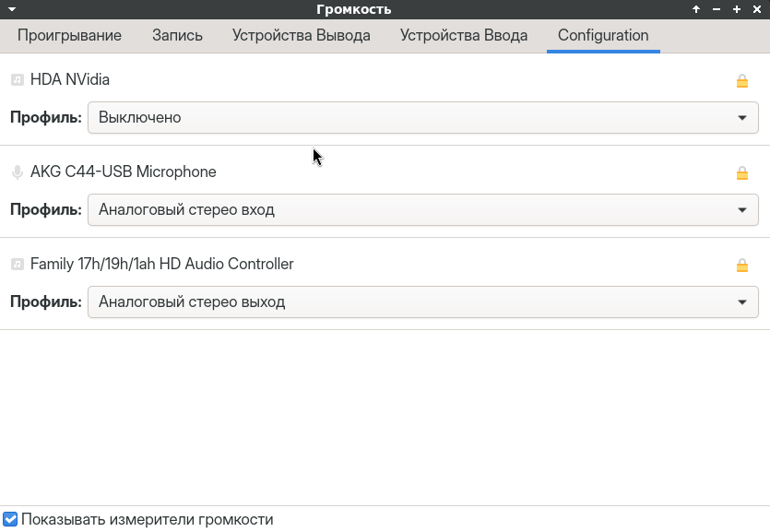The image size is (770, 532).
Task: Select the Устройства Ввода tab
Action: (x=464, y=36)
